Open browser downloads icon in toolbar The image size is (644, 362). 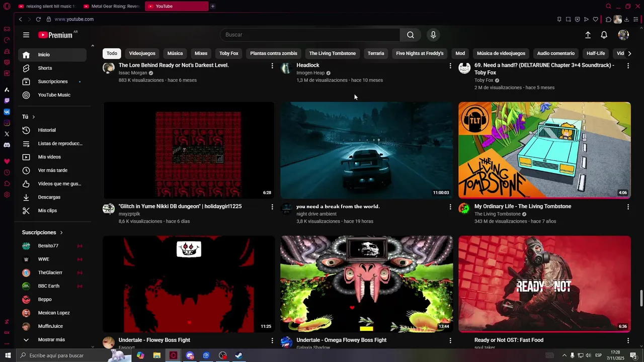626,19
